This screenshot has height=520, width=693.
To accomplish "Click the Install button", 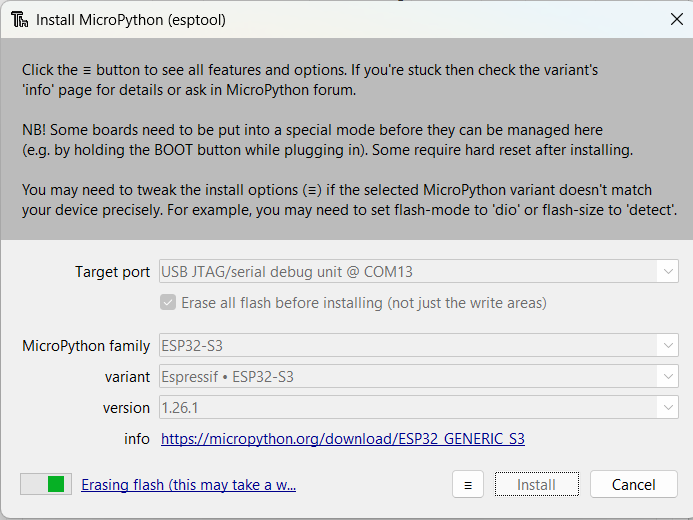I will pos(536,485).
